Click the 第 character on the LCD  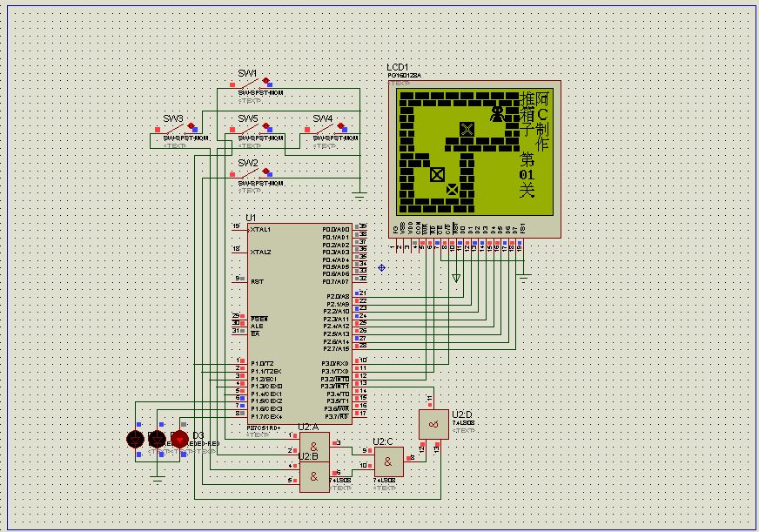click(527, 159)
